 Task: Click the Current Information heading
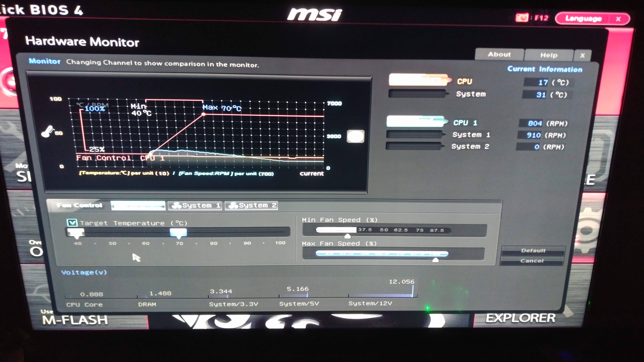coord(545,69)
